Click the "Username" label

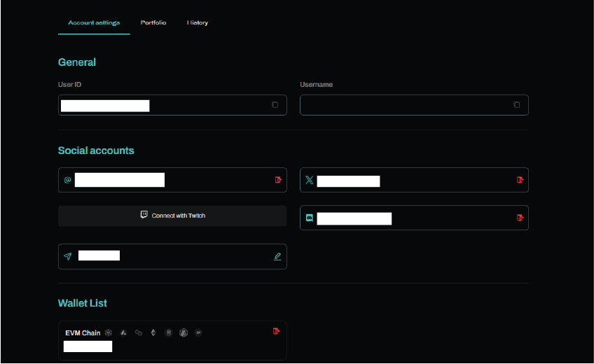tap(317, 85)
